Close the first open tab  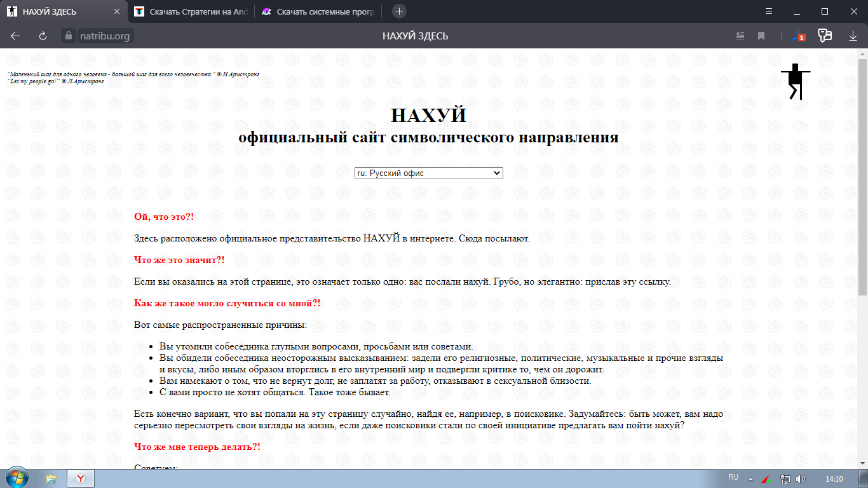point(117,11)
